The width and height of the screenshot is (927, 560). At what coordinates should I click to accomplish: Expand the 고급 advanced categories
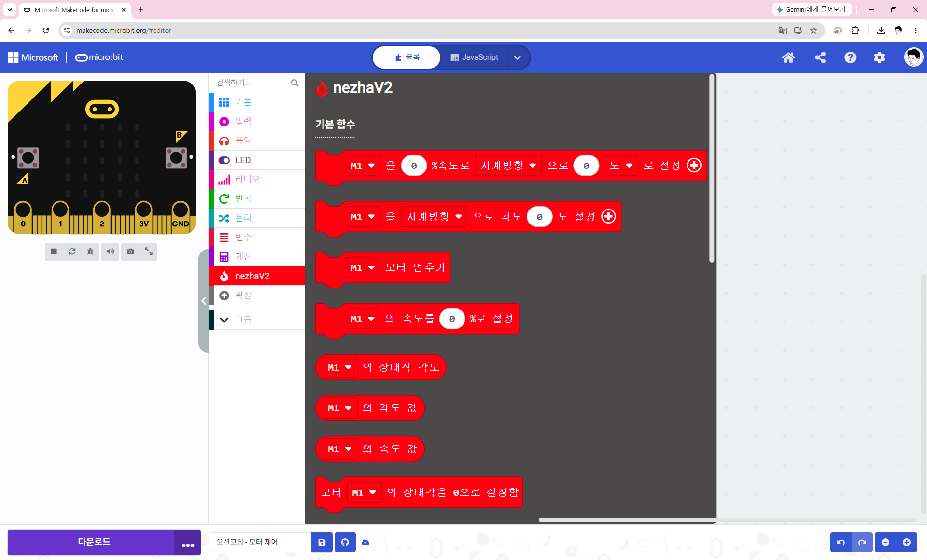click(x=257, y=320)
